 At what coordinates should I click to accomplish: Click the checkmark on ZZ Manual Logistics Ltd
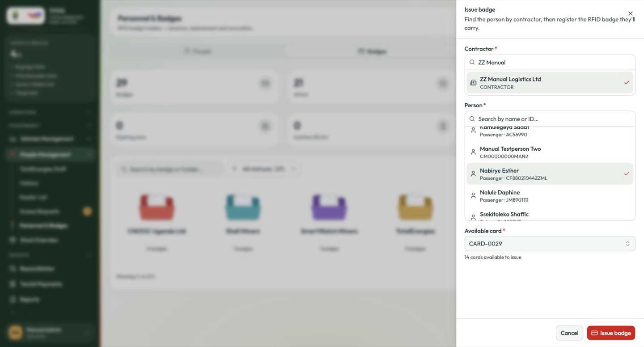[x=627, y=83]
